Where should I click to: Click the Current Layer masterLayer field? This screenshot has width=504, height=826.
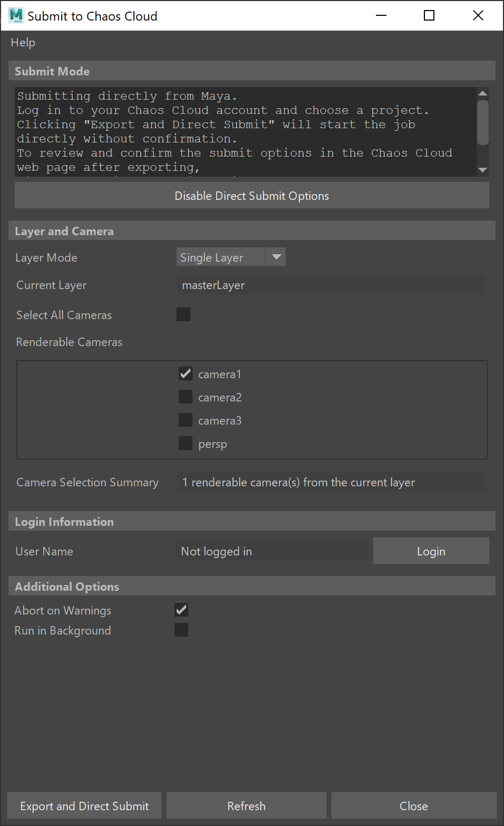(331, 285)
